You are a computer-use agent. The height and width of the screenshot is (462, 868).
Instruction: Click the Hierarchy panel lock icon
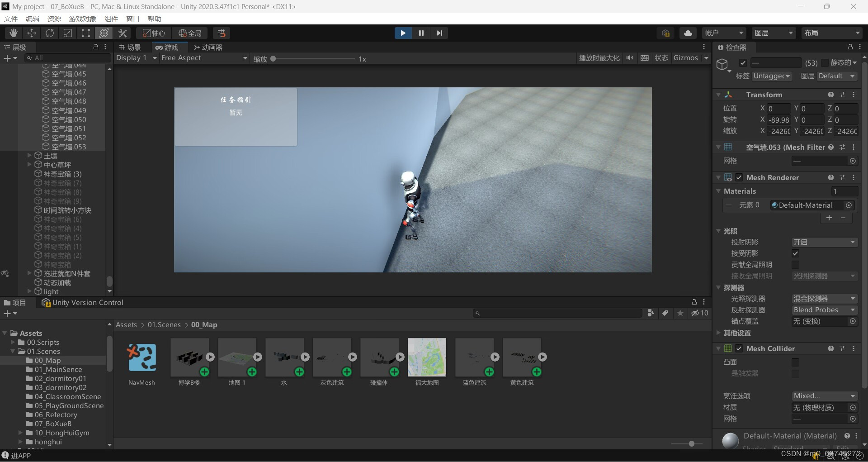[96, 47]
